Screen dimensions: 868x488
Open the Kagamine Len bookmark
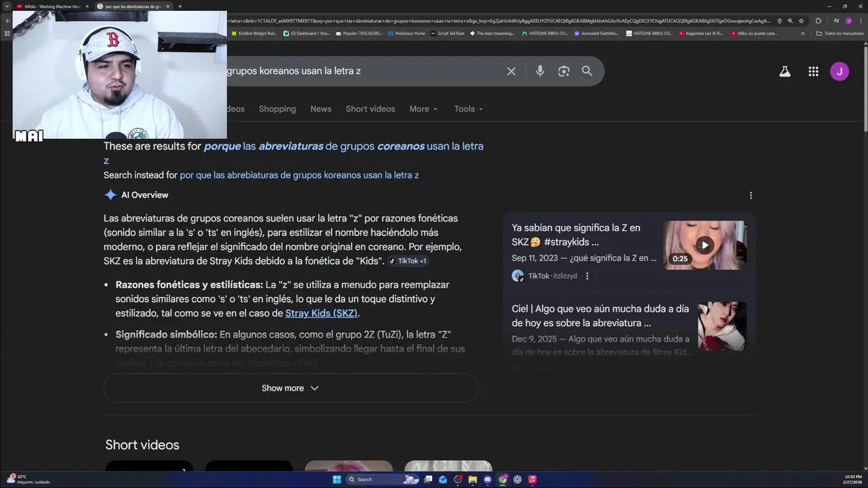pyautogui.click(x=701, y=33)
